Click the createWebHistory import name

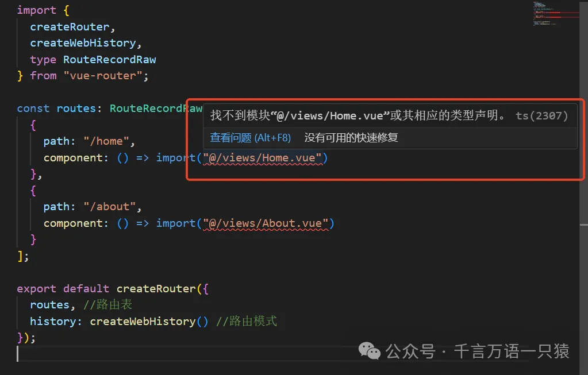83,42
